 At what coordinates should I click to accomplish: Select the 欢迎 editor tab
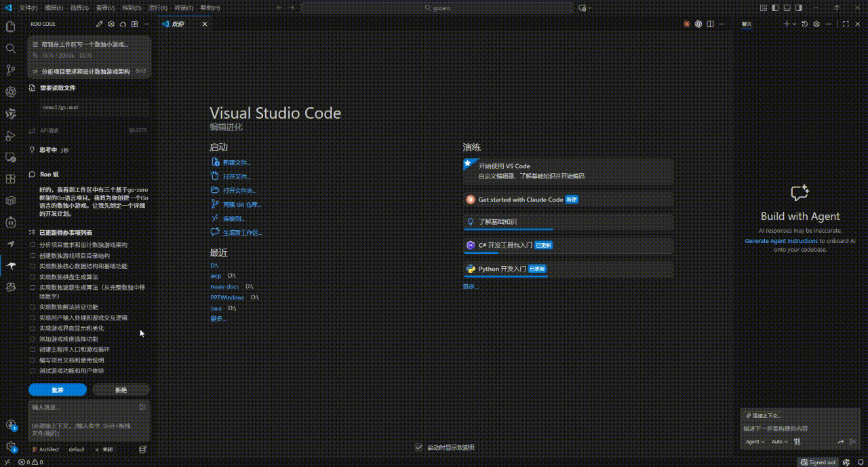178,24
